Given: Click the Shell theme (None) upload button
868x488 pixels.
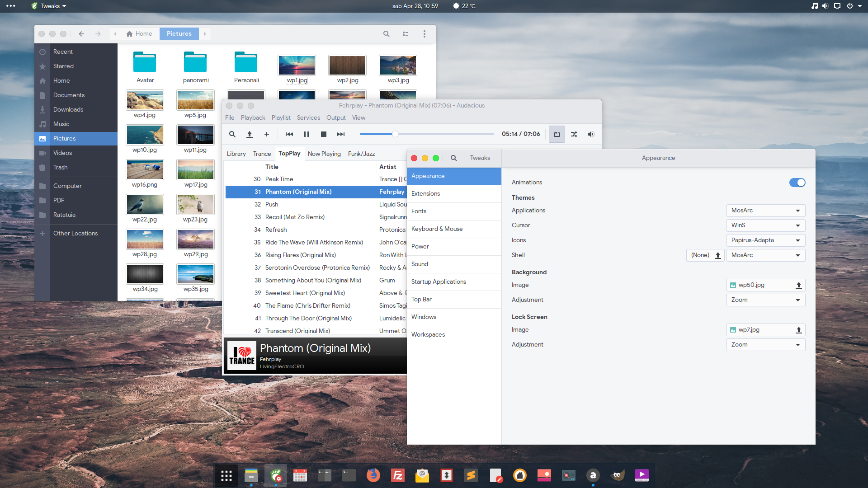Looking at the screenshot, I should point(705,255).
